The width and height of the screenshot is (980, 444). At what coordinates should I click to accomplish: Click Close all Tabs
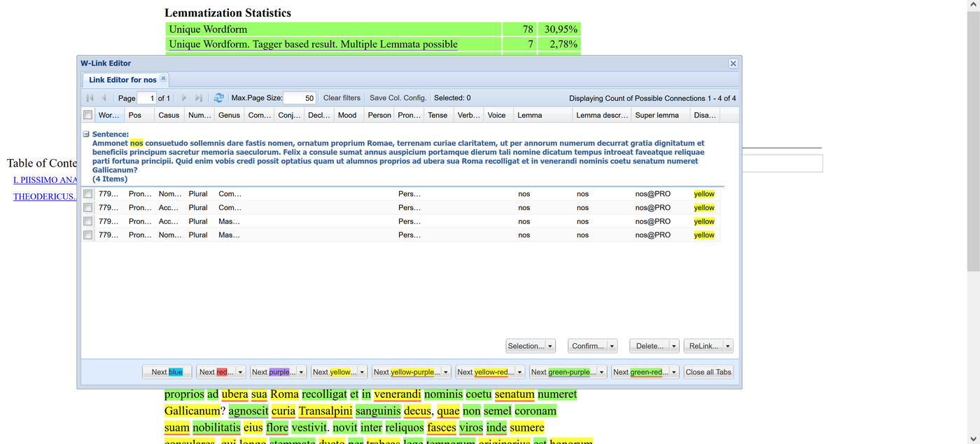point(708,373)
